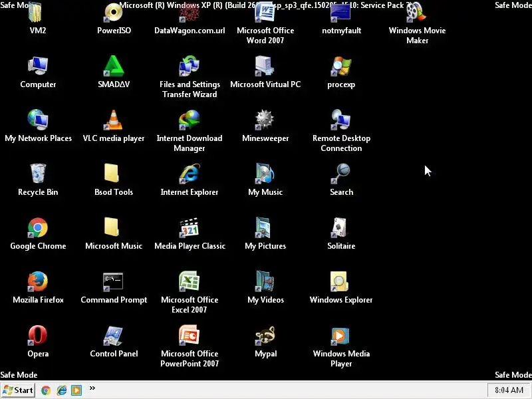The image size is (532, 399).
Task: Select the SMADAV antivirus icon
Action: (x=114, y=66)
